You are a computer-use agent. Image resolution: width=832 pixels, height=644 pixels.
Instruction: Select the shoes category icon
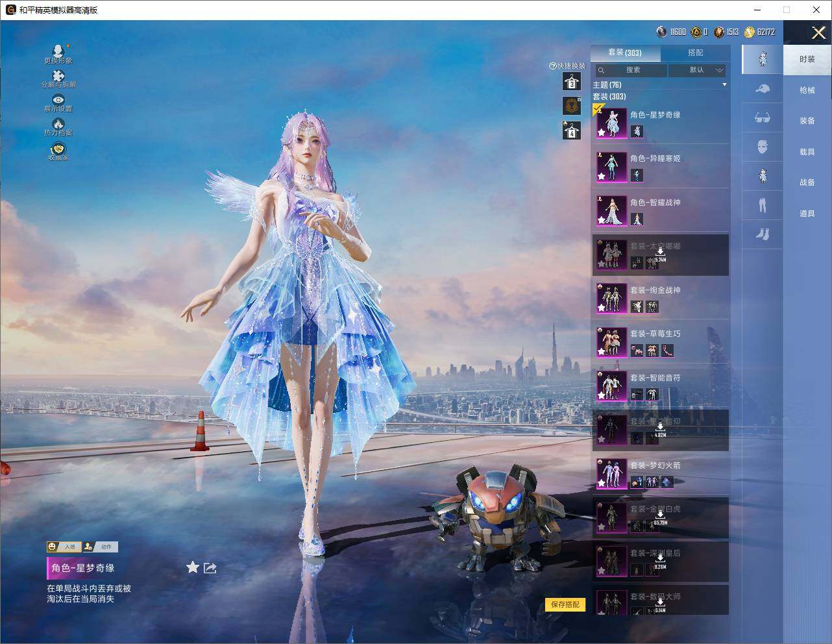coord(763,234)
